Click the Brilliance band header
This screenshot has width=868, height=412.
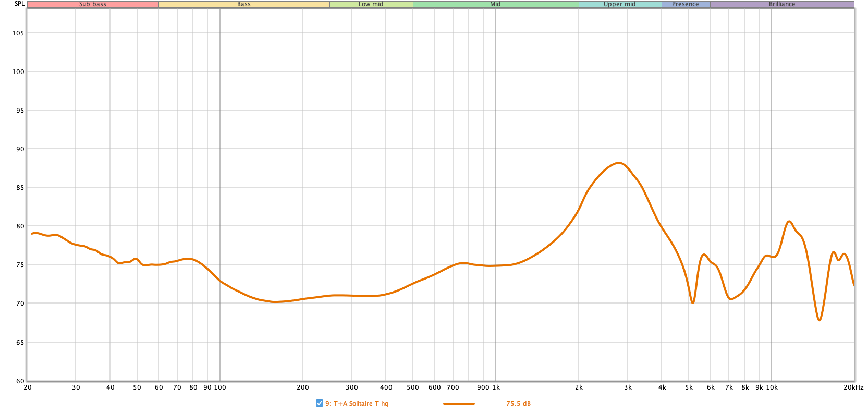781,4
